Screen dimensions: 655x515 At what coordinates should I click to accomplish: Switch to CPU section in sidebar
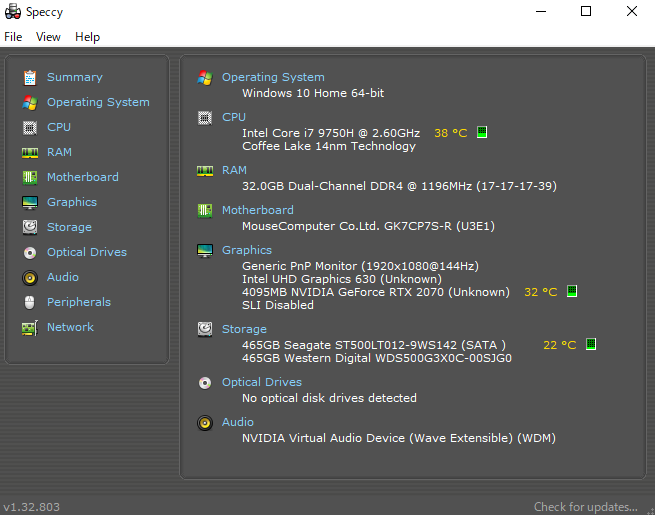59,127
